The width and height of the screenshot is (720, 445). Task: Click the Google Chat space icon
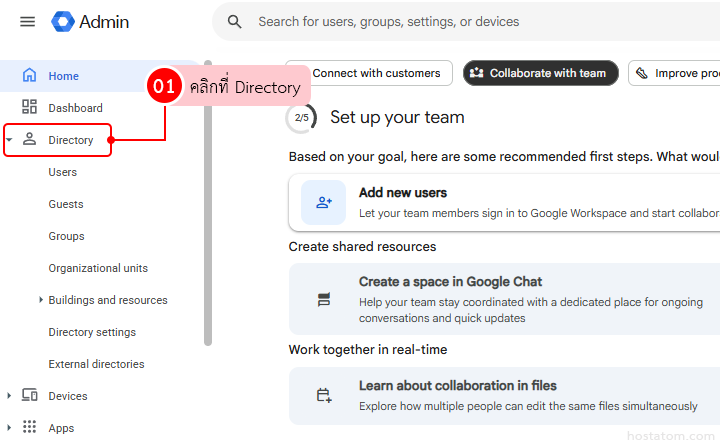(324, 299)
